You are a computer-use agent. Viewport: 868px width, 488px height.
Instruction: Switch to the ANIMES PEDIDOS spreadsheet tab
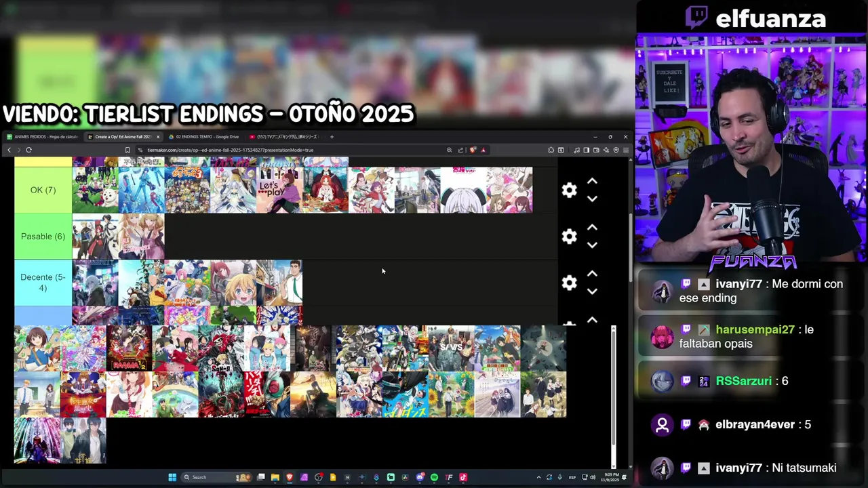pyautogui.click(x=43, y=137)
